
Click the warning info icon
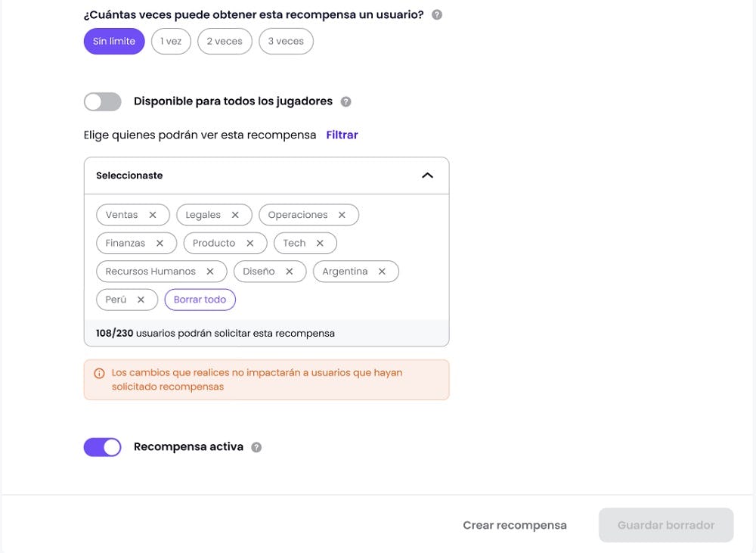point(98,372)
